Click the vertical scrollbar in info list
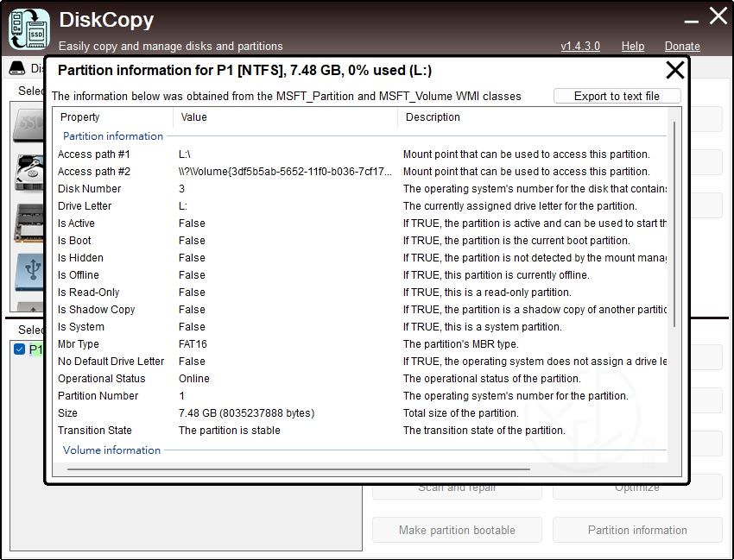This screenshot has width=734, height=560. (674, 224)
